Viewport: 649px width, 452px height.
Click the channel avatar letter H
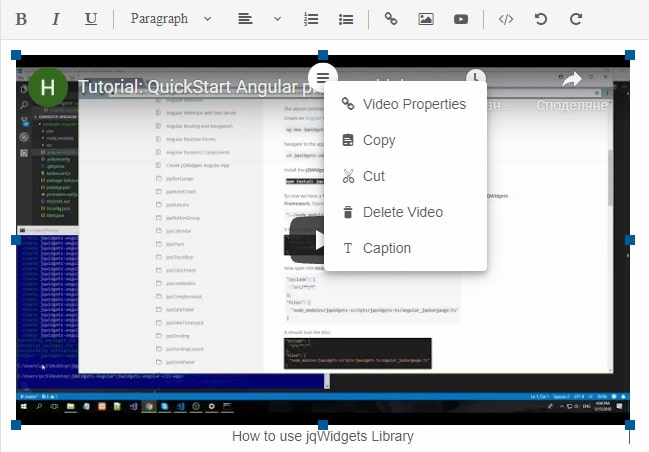[x=48, y=87]
